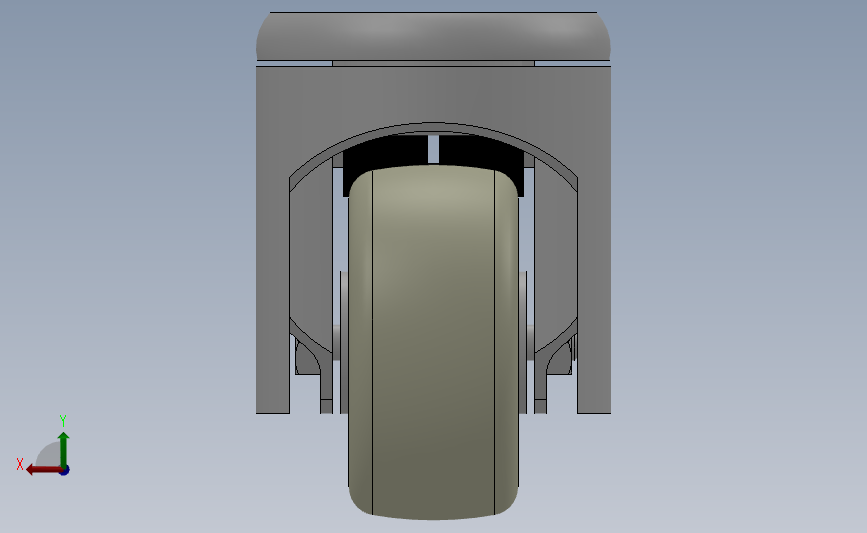The width and height of the screenshot is (867, 533).
Task: Click the red X label of triad
Action: click(x=20, y=464)
